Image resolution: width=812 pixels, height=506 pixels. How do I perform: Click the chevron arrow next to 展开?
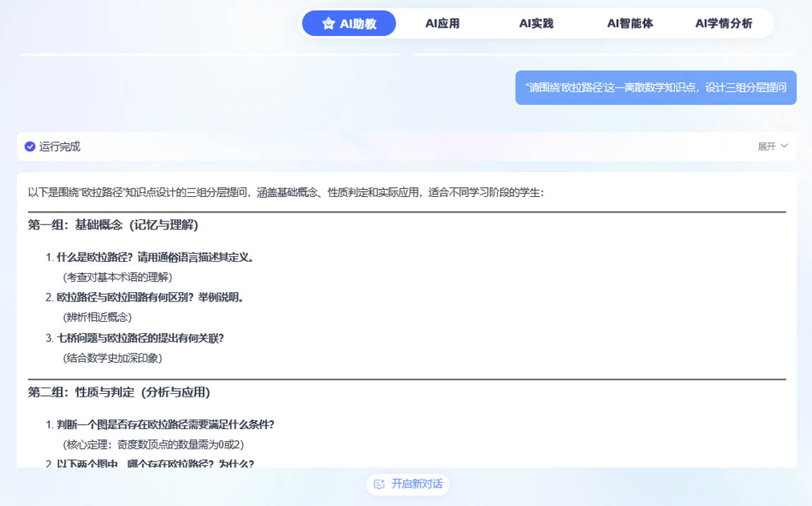[x=784, y=146]
